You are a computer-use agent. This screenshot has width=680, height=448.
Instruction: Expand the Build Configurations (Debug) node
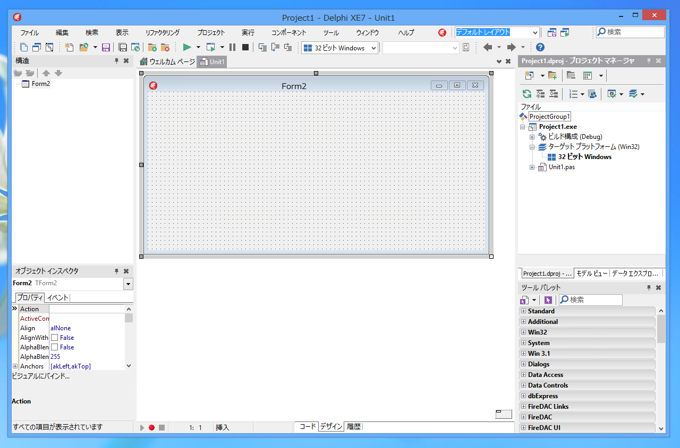[x=532, y=137]
